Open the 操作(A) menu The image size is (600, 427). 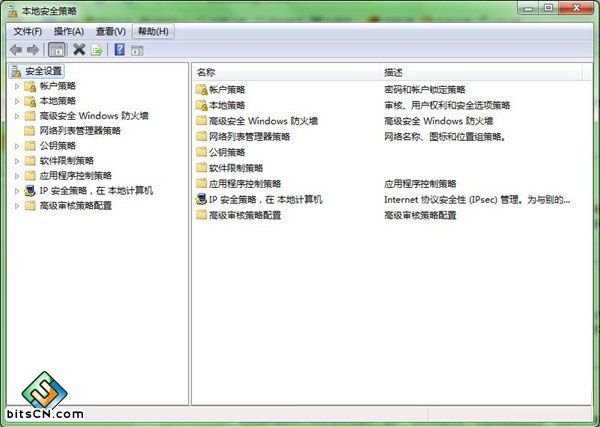point(68,31)
